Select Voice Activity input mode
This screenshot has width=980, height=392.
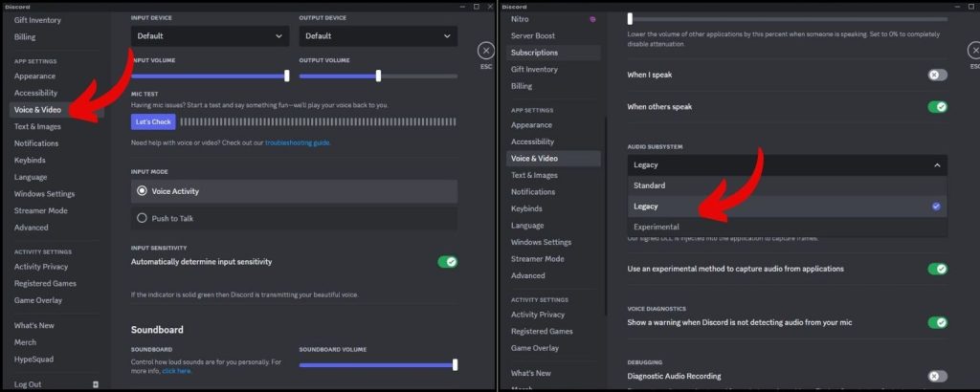click(294, 191)
